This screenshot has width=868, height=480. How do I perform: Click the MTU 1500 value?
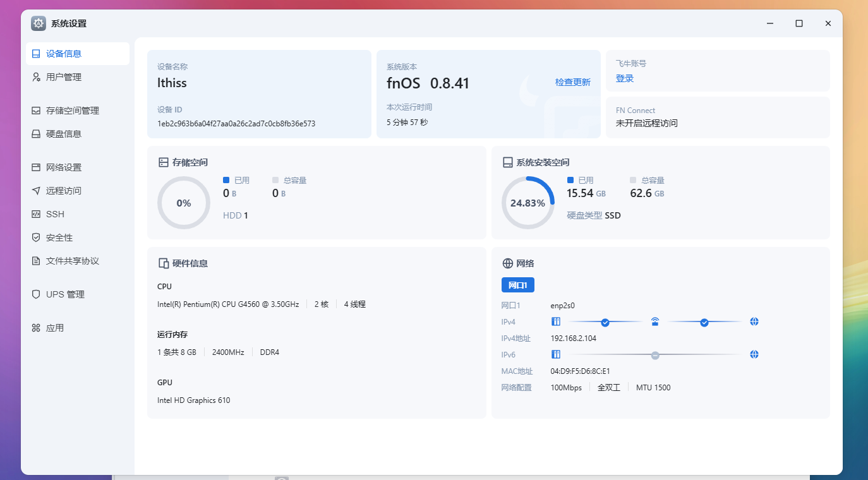tap(653, 388)
